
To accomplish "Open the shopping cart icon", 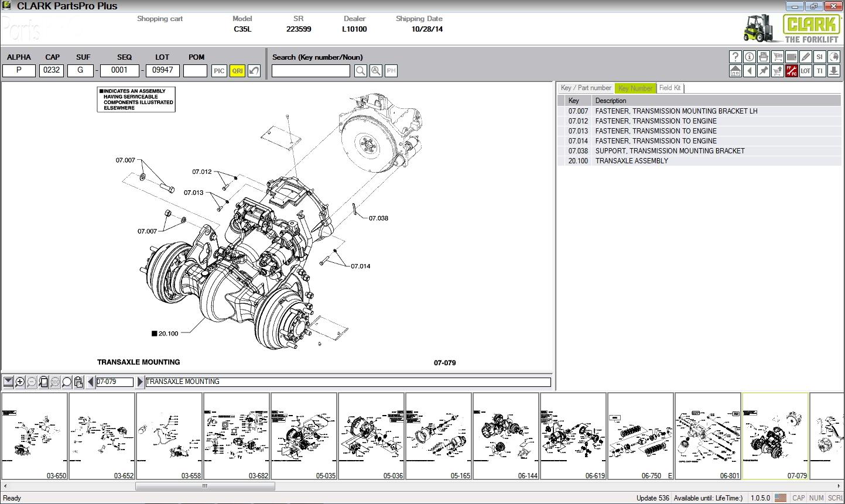I will pos(777,57).
